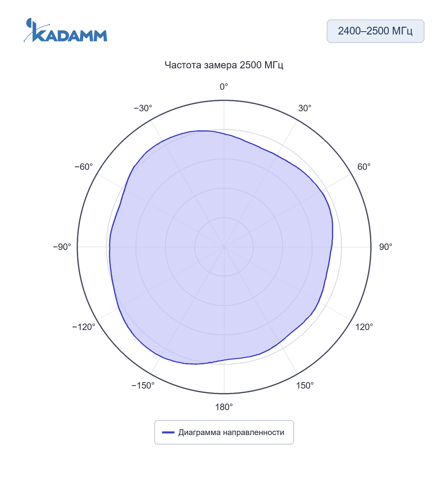Toggle the Диаграмма направленности legend entry

(224, 432)
